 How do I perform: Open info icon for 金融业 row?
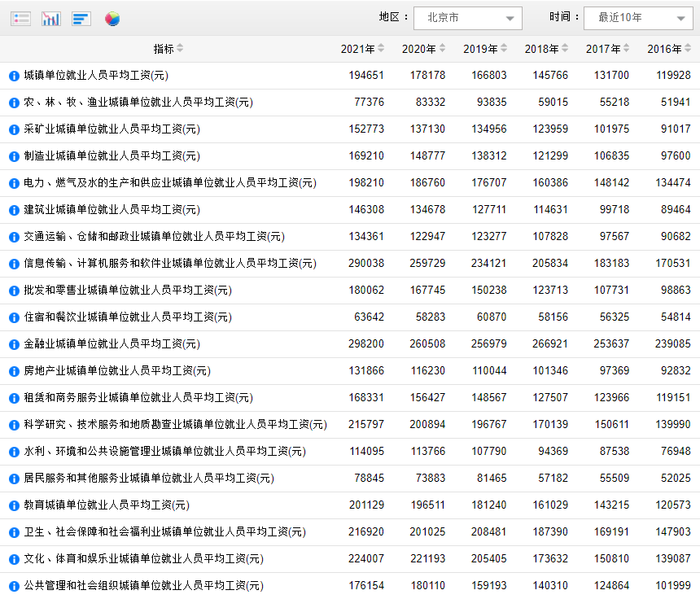tap(15, 344)
